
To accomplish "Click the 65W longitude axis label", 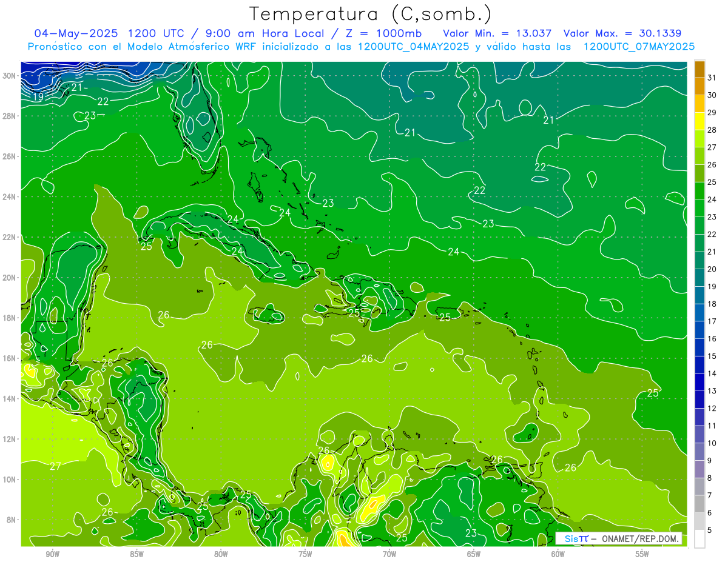I will (x=474, y=554).
